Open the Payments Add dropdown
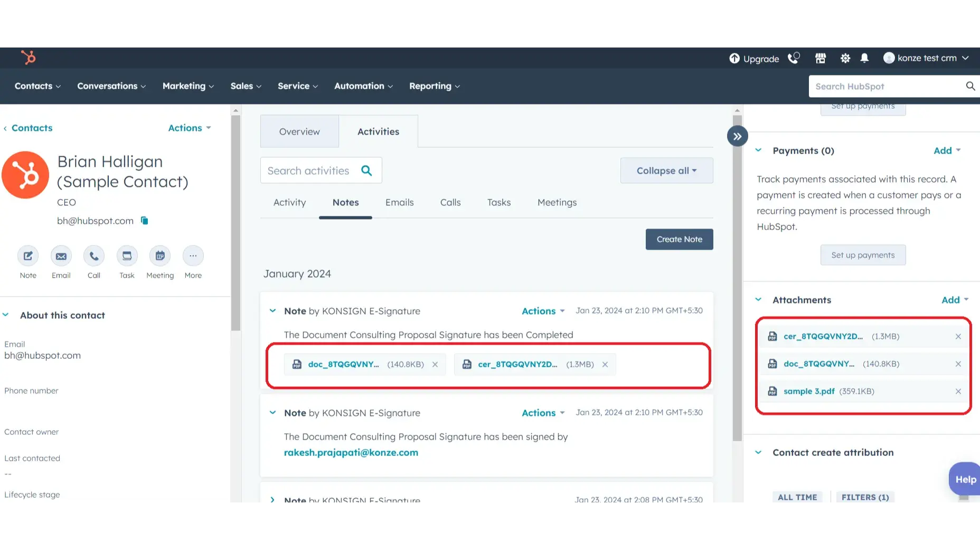The height and width of the screenshot is (551, 980). point(947,150)
